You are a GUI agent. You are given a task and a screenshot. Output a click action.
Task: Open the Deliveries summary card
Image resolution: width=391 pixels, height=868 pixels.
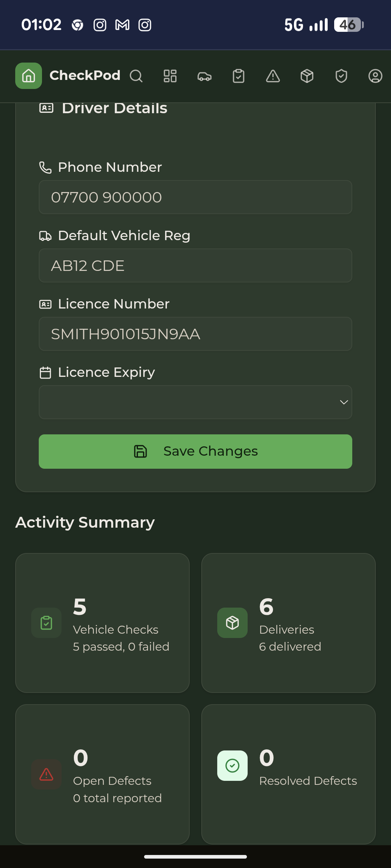pos(289,622)
